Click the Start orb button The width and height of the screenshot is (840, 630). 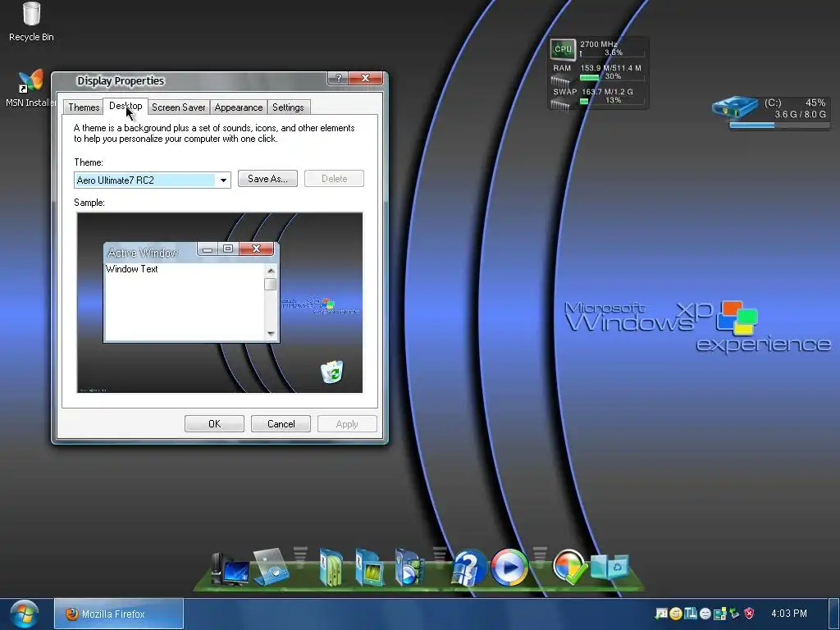tap(24, 614)
